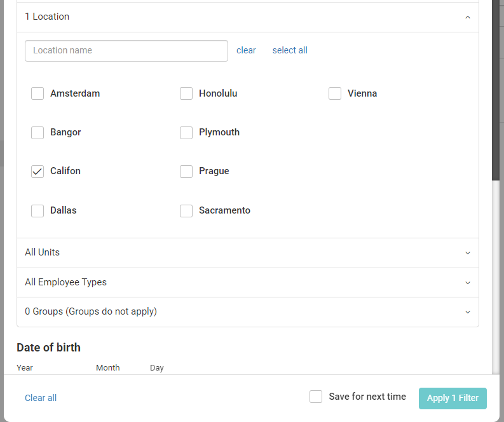Expand the All Units section
Viewport: 504px width, 422px height.
468,253
